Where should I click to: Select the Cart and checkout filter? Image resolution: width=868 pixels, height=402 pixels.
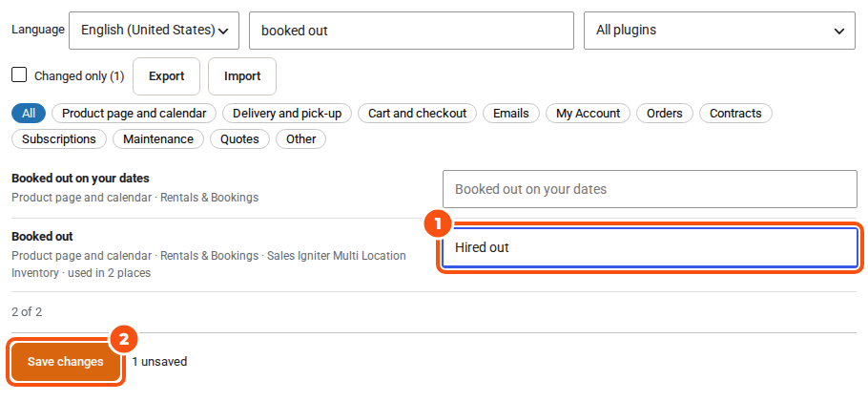point(418,113)
